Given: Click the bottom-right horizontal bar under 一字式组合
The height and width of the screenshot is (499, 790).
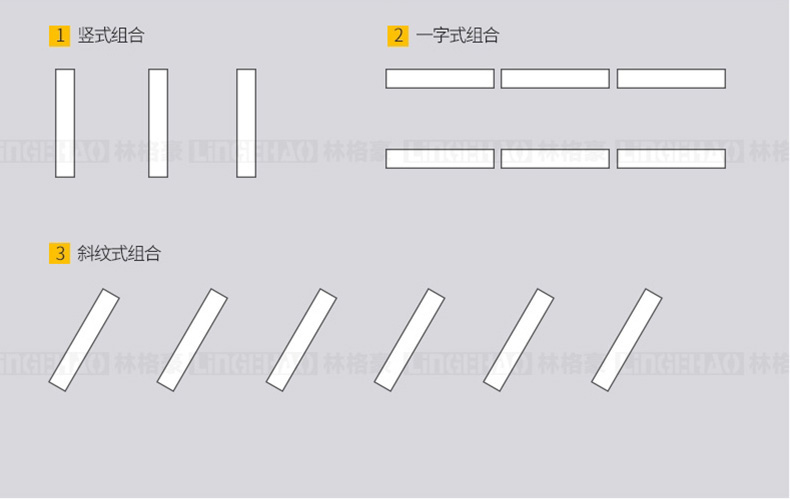Looking at the screenshot, I should point(671,159).
